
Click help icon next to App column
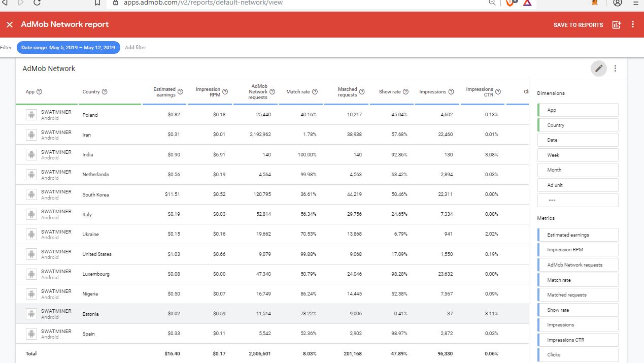tap(40, 92)
